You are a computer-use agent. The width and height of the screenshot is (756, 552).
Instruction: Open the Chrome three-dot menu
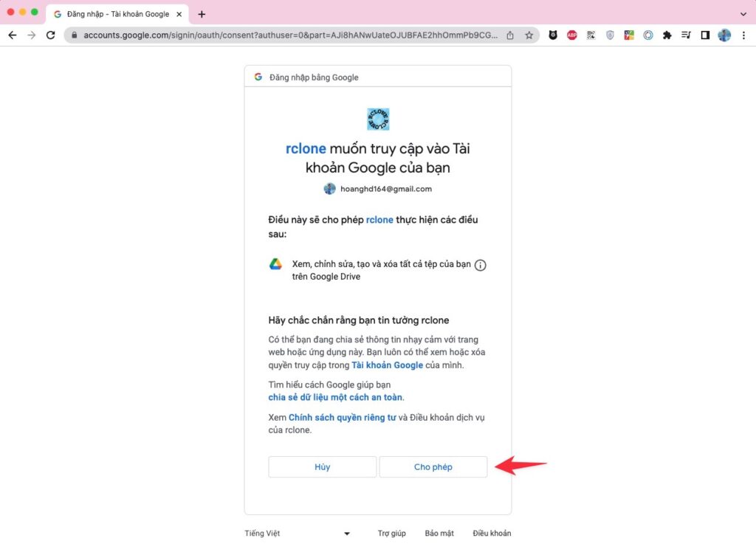743,35
